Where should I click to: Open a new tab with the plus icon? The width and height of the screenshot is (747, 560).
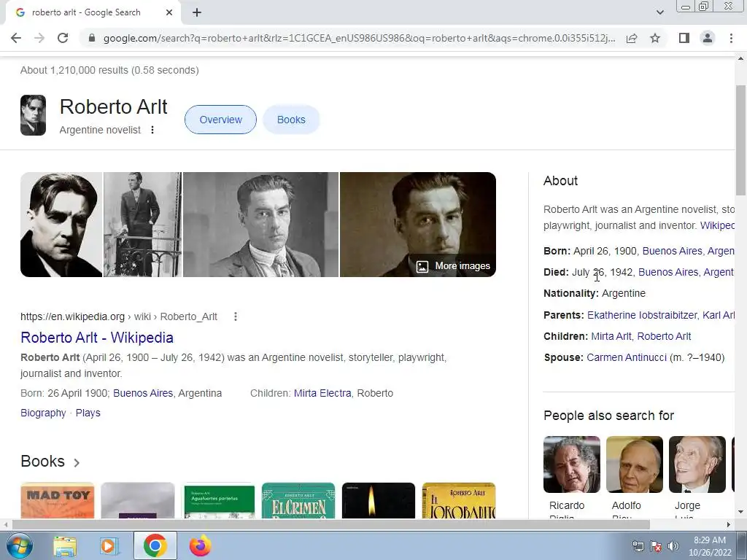[197, 13]
